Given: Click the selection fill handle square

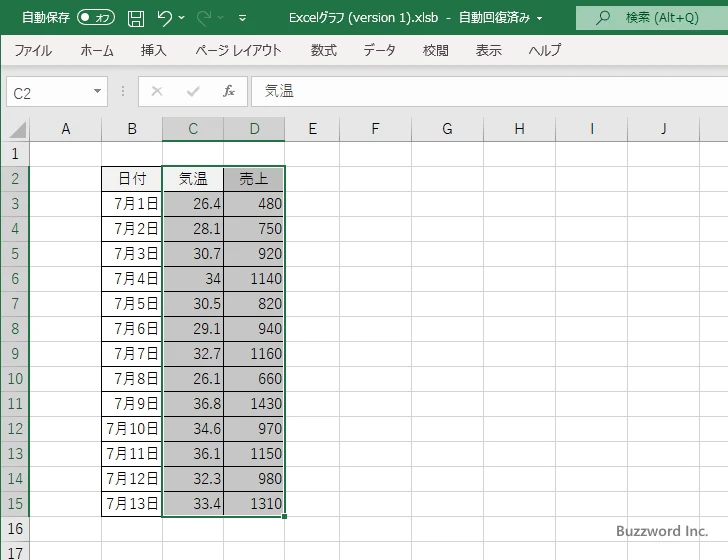Looking at the screenshot, I should (x=284, y=516).
